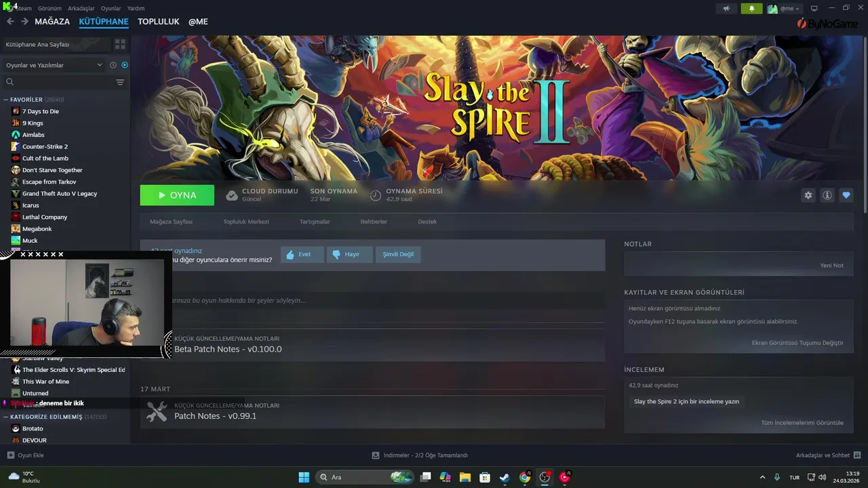Click the ready-to-play filter icon
This screenshot has height=488, width=868.
click(x=125, y=65)
